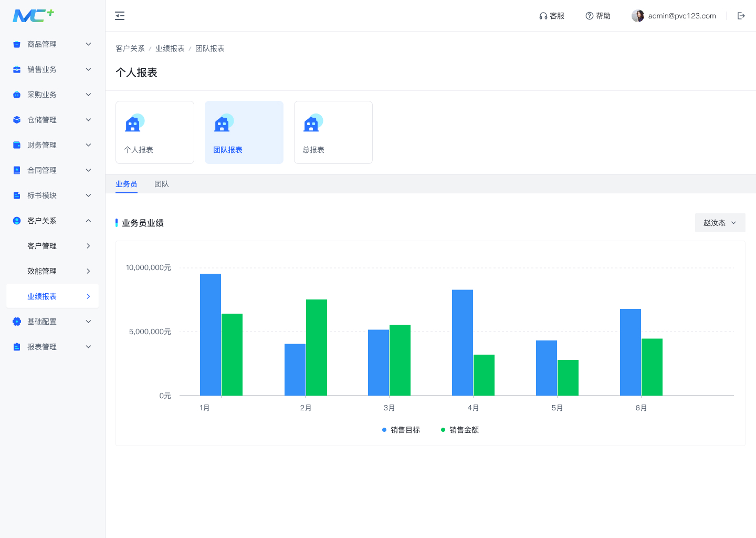Click the 5月 axis label
Screen dimensions: 756x538
coord(557,408)
